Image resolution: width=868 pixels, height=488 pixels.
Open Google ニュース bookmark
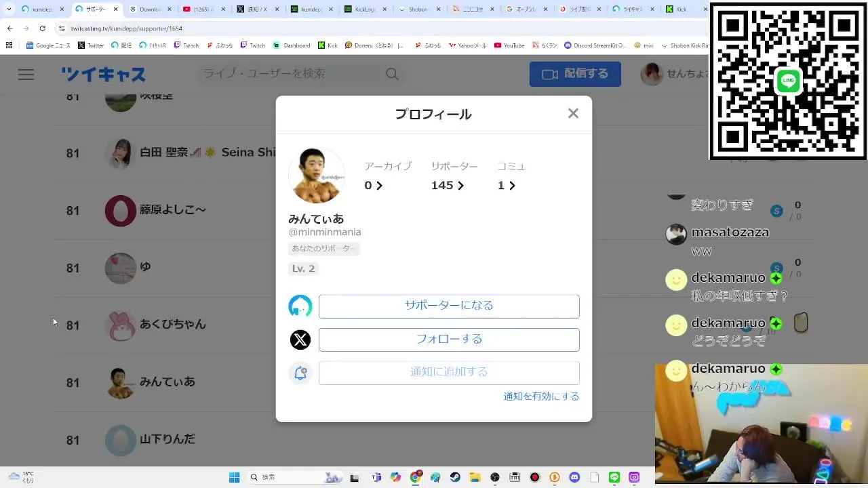pos(48,45)
